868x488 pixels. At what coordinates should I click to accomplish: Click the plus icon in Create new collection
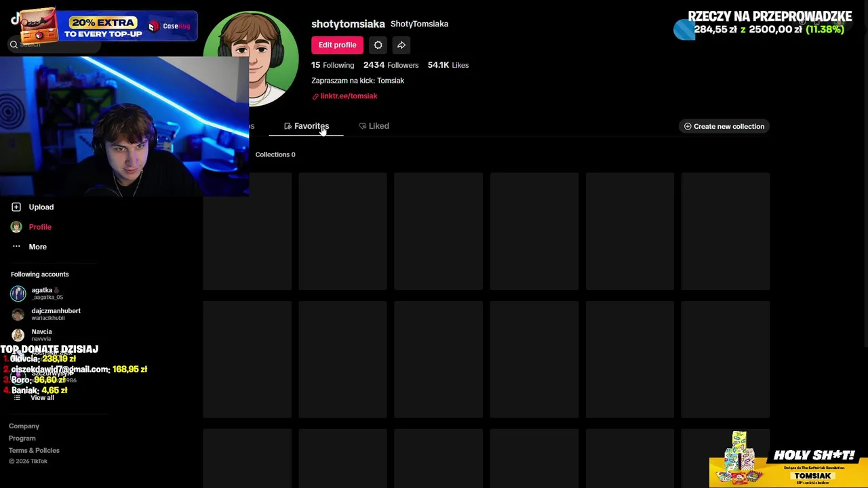point(688,126)
